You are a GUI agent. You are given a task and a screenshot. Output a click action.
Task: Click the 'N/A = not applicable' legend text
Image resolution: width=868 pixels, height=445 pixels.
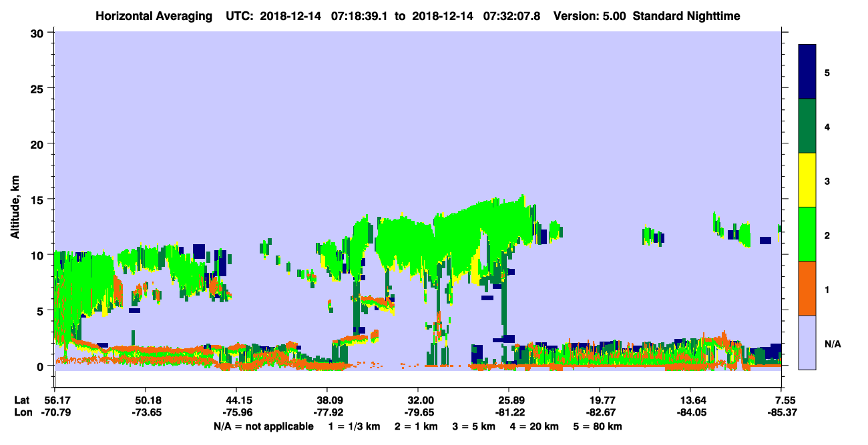point(263,426)
